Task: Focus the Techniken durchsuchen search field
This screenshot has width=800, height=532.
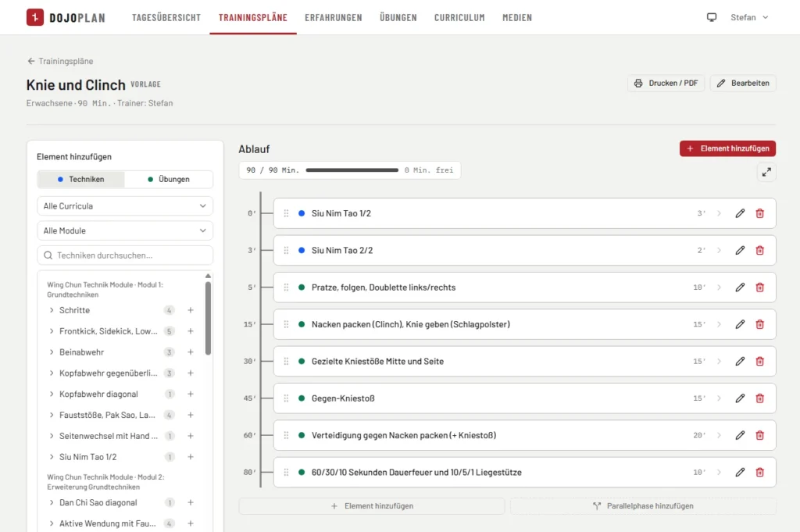Action: (125, 255)
